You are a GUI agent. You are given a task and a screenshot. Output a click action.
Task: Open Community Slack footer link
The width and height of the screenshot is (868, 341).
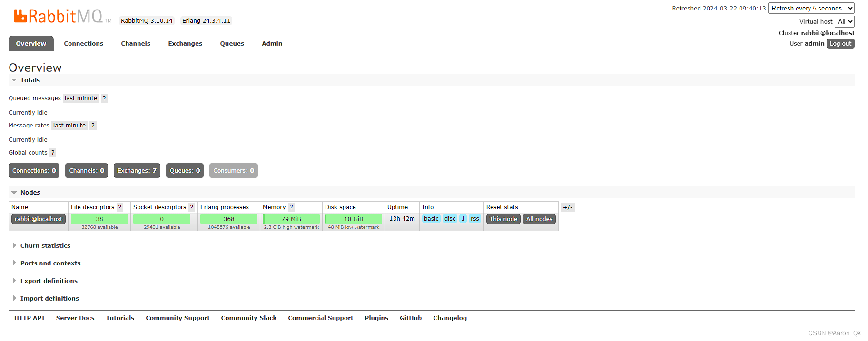tap(249, 318)
